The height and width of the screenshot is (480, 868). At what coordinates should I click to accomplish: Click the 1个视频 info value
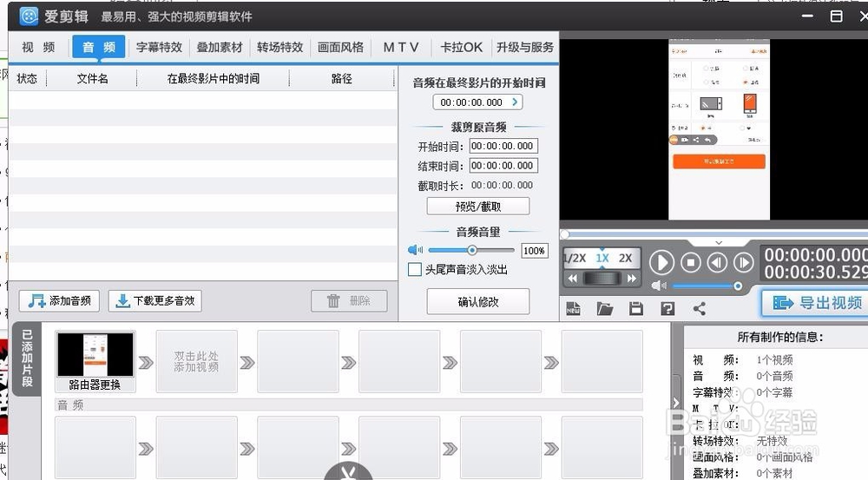click(x=774, y=360)
